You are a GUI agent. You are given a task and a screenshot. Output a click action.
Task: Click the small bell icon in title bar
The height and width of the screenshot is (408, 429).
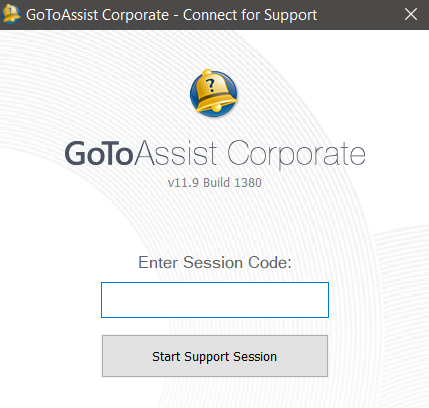pyautogui.click(x=11, y=14)
